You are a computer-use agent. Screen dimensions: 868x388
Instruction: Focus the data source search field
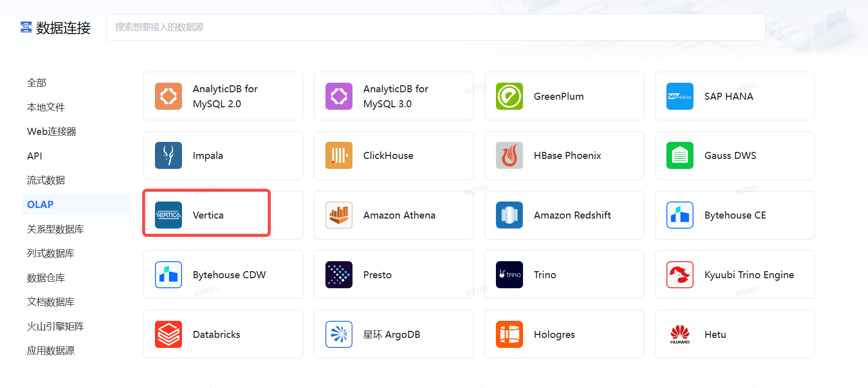click(435, 27)
